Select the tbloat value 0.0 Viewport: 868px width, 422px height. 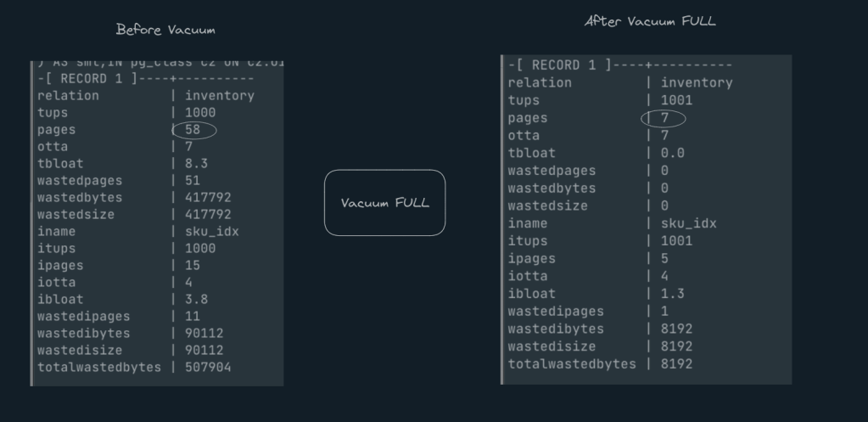click(672, 154)
